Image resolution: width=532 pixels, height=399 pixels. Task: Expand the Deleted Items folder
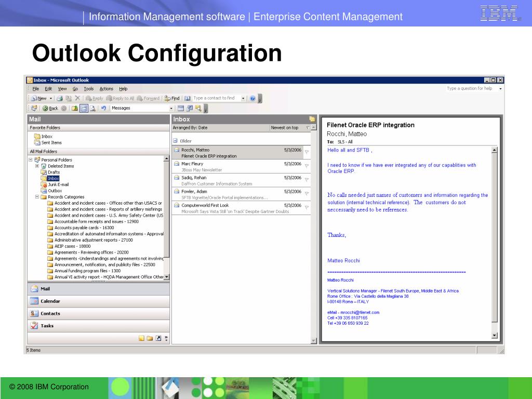(x=37, y=166)
